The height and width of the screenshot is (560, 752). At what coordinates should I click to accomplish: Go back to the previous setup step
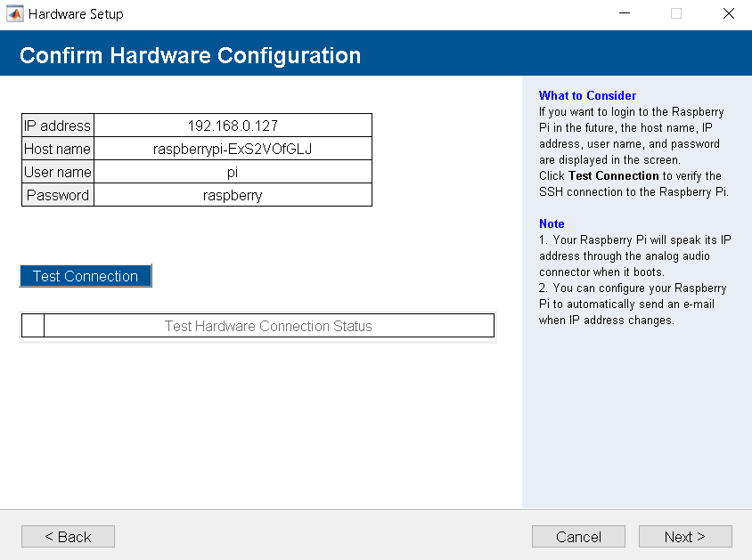[x=68, y=536]
